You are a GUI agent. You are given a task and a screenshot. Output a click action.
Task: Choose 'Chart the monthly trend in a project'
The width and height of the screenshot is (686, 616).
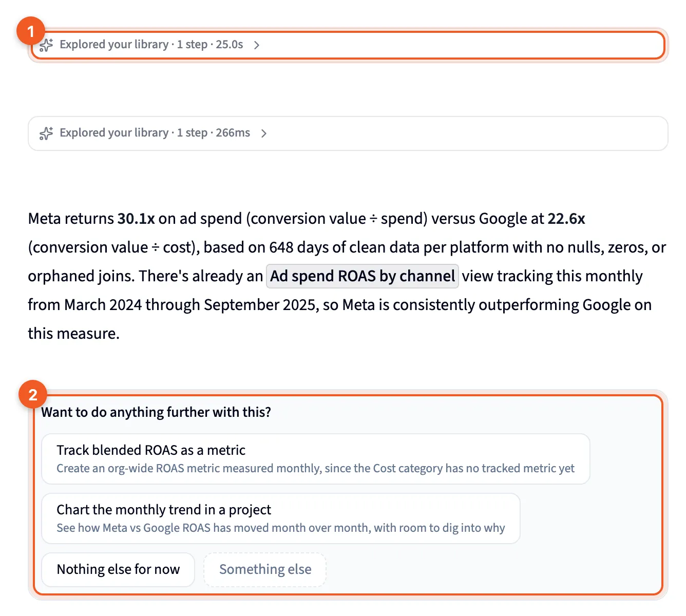281,518
